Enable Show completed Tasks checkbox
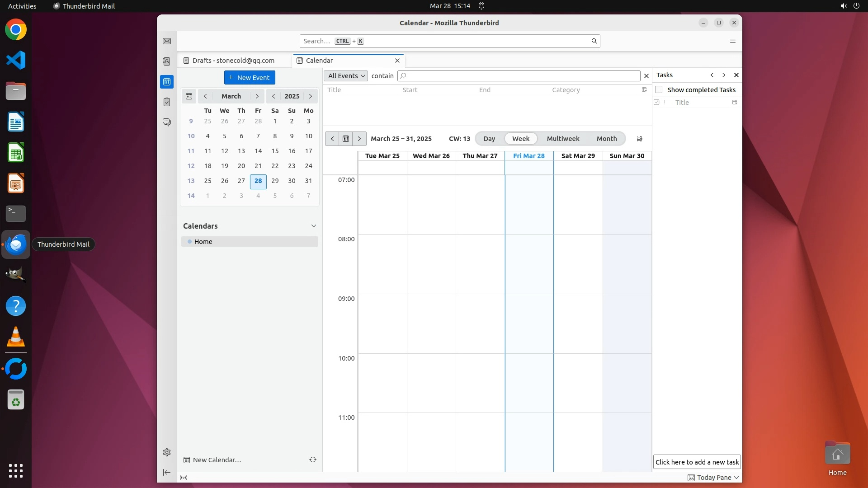 click(659, 90)
